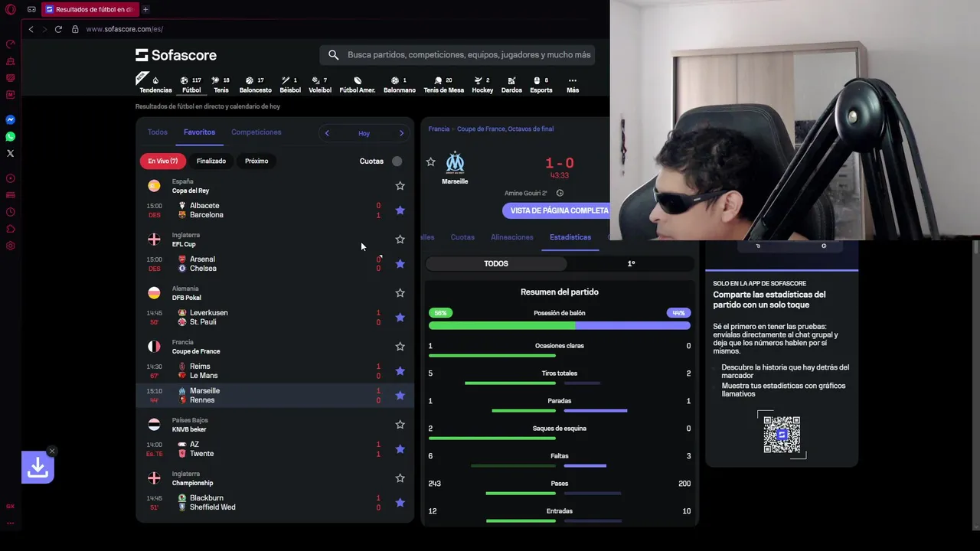This screenshot has width=980, height=551.
Task: Go to previous day with left chevron
Action: pos(327,133)
